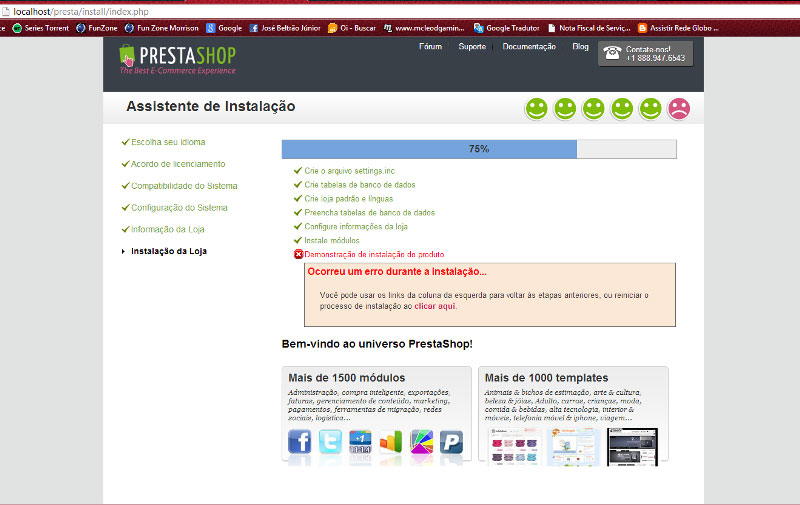Click the dark black template thumbnail
Viewport: 800px width, 505px height.
pyautogui.click(x=632, y=447)
